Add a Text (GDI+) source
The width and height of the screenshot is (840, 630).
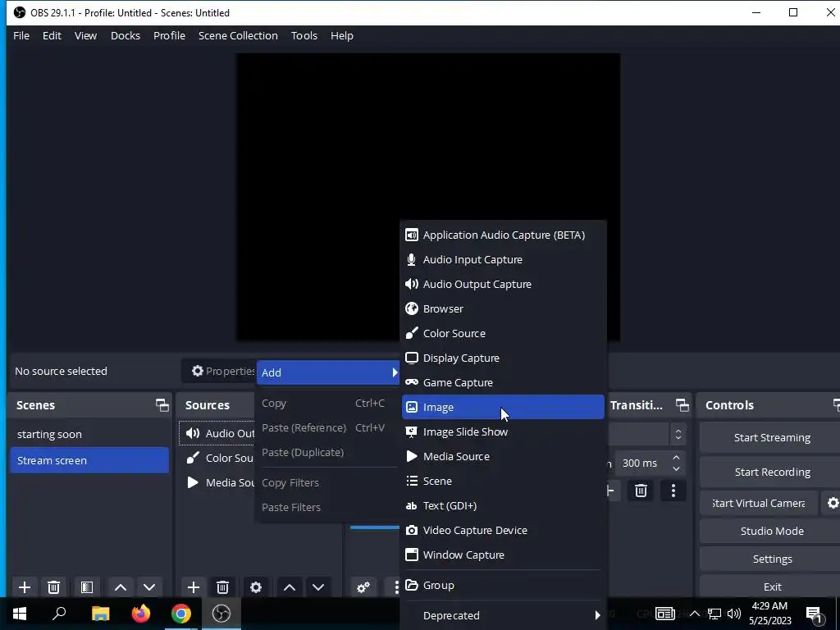[x=503, y=505]
